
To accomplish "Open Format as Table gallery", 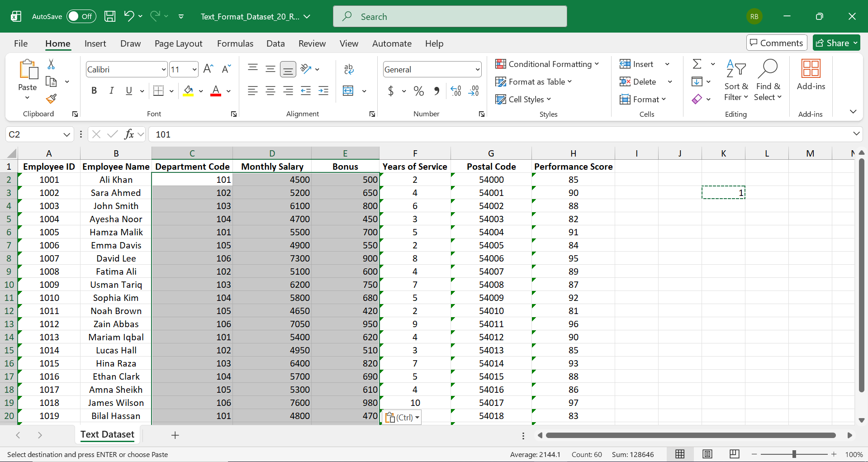I will [x=534, y=82].
